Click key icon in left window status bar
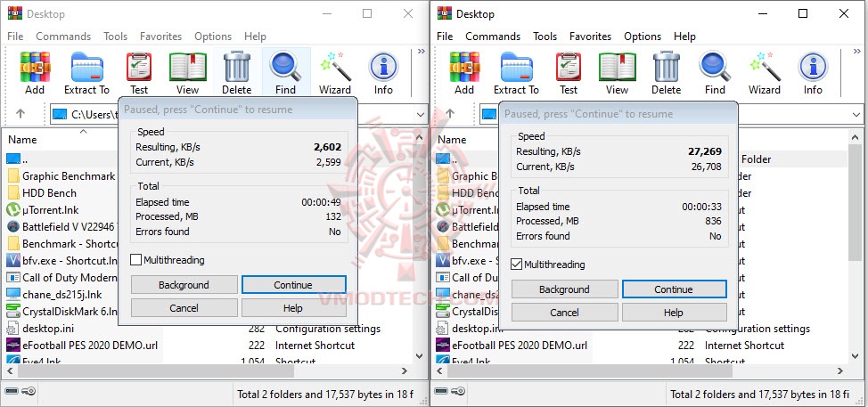Image resolution: width=868 pixels, height=407 pixels. pos(29,391)
